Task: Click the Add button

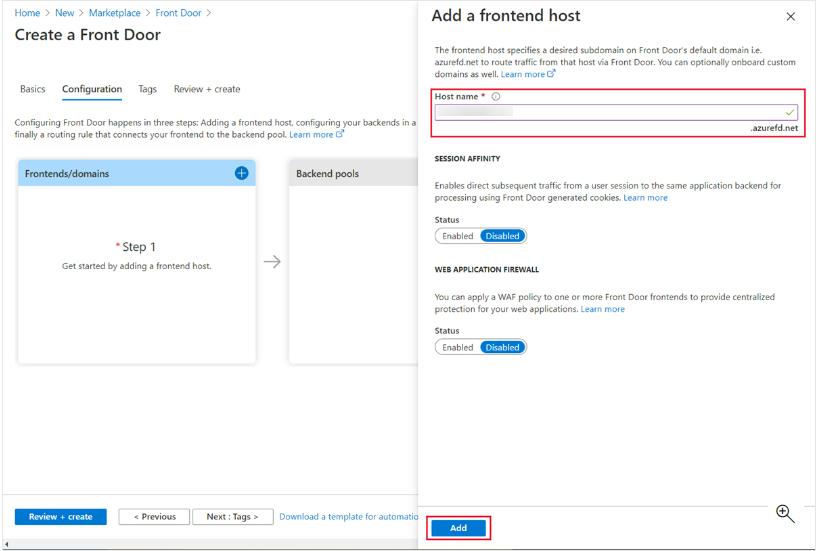Action: click(459, 528)
